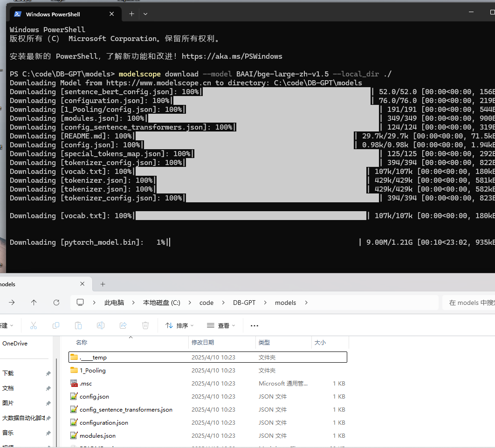Click the Copy icon in Explorer toolbar
Viewport: 495px width, 448px height.
pyautogui.click(x=56, y=325)
